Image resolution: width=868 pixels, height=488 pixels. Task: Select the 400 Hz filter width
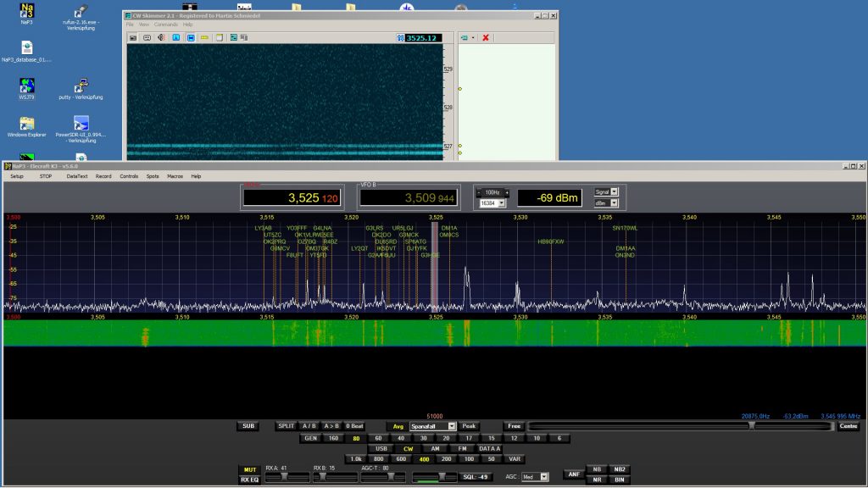423,458
